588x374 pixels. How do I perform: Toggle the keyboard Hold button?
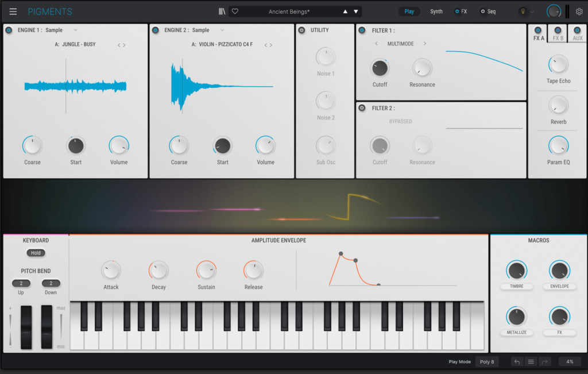[x=36, y=253]
